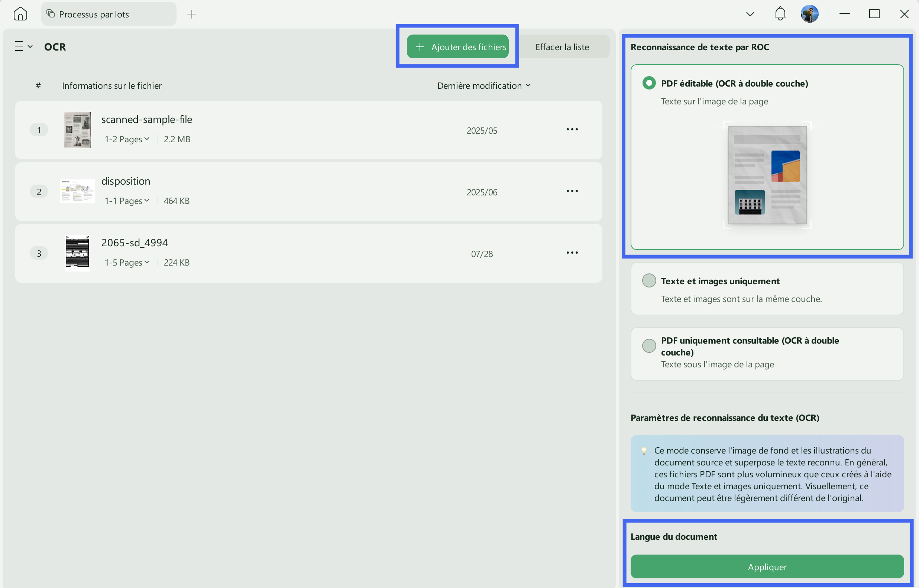Apply OCR with Appliquer button
The image size is (919, 588).
[x=767, y=567]
